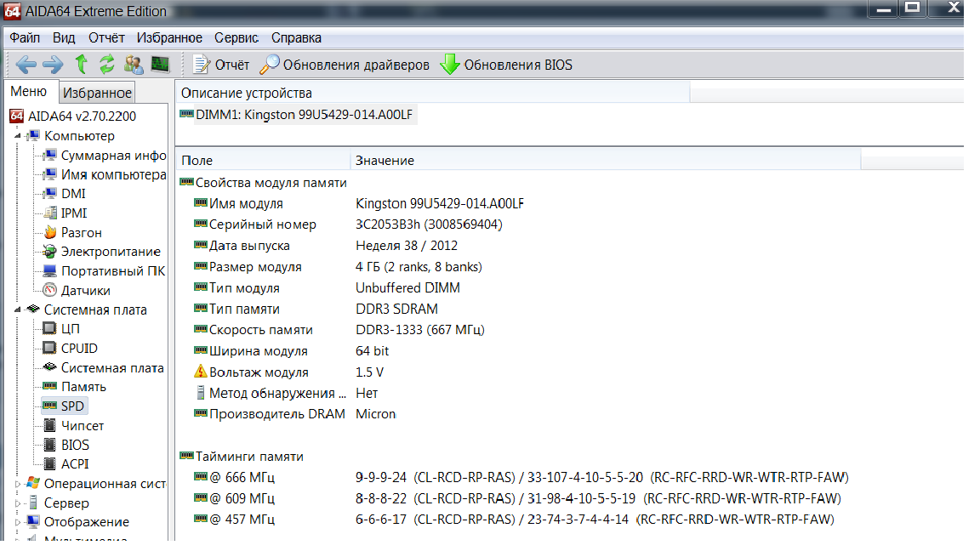Select the Ширина модуля row
The width and height of the screenshot is (980, 551).
click(x=291, y=351)
